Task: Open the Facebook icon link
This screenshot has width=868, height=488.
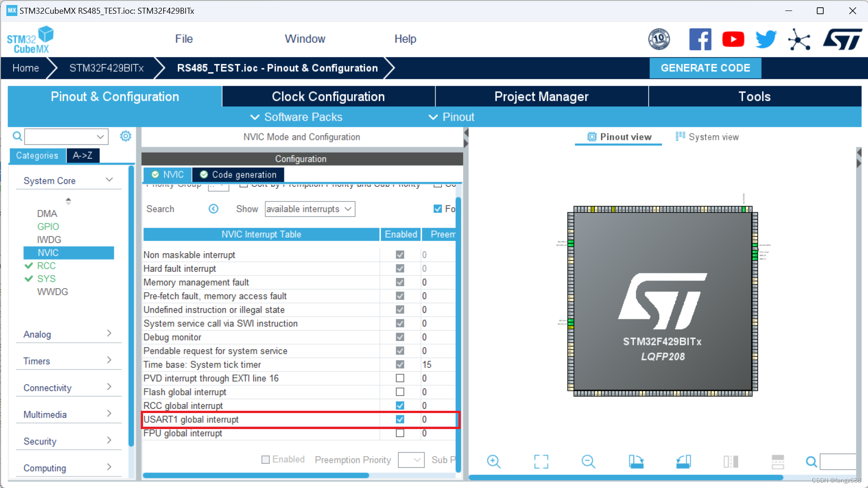Action: coord(700,39)
